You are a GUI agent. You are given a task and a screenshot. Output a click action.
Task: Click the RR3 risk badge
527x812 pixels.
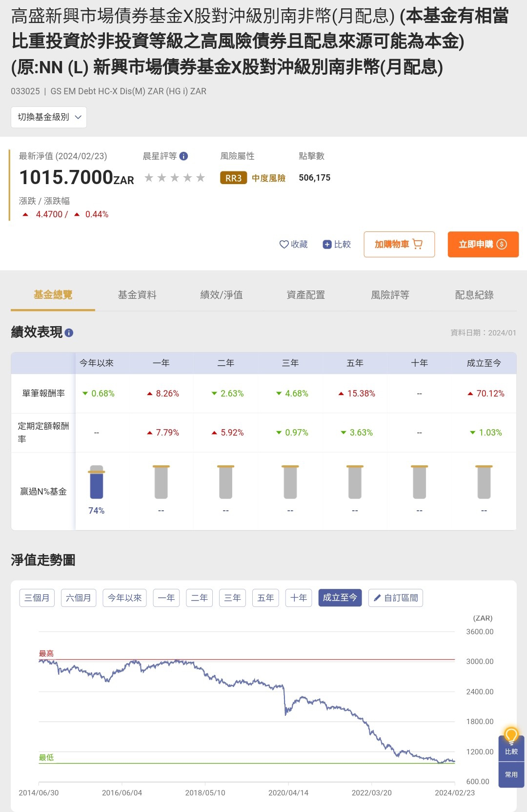point(234,178)
